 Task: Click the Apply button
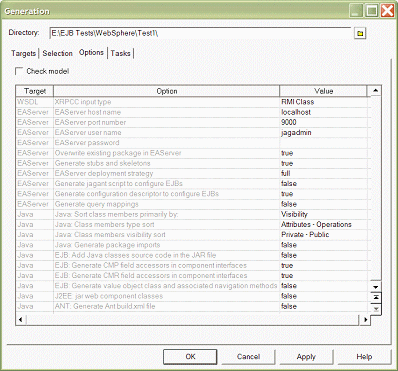click(306, 357)
